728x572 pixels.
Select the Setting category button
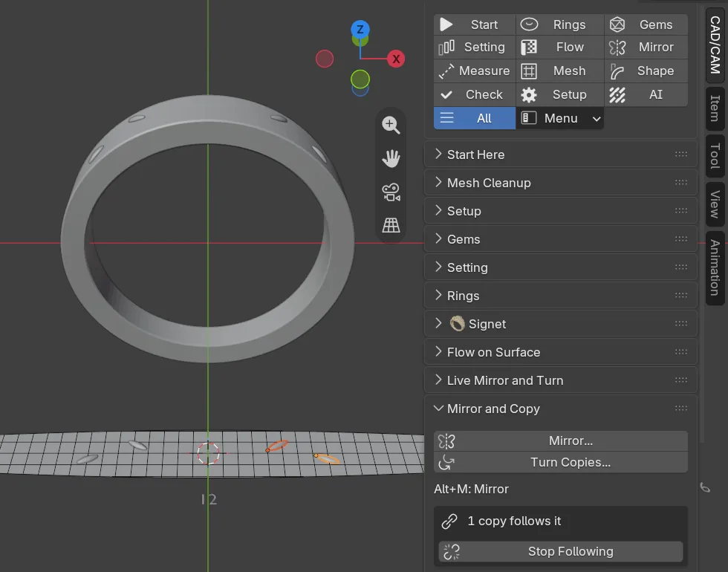(x=475, y=47)
